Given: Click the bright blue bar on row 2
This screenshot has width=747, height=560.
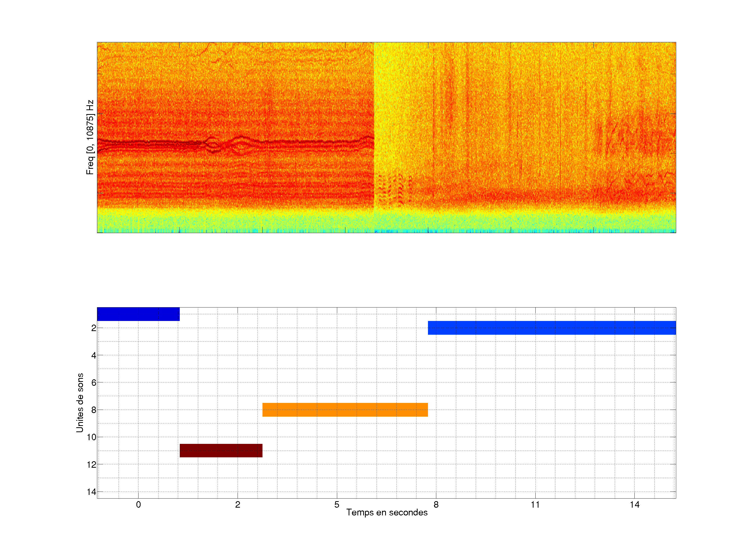Looking at the screenshot, I should point(551,328).
